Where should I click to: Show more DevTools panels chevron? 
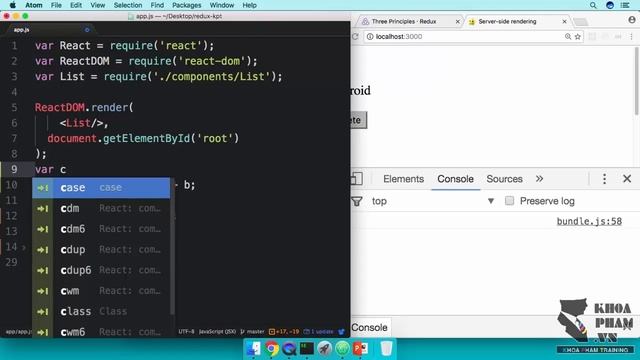click(539, 179)
